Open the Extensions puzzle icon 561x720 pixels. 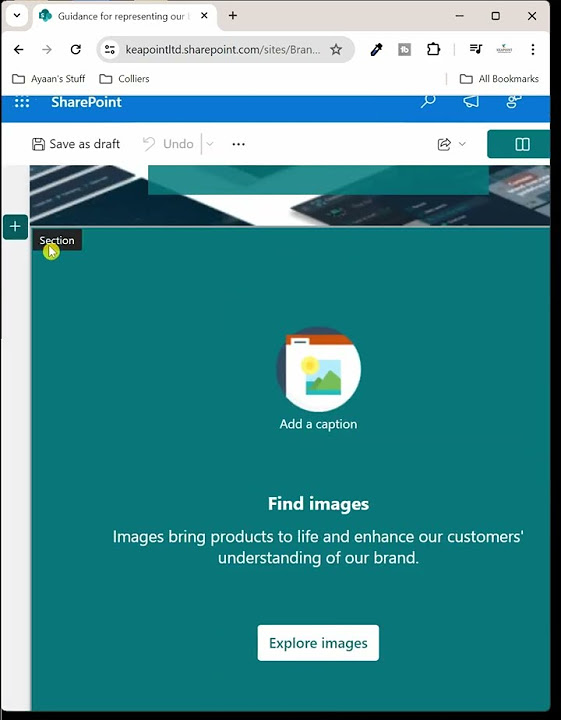point(433,49)
